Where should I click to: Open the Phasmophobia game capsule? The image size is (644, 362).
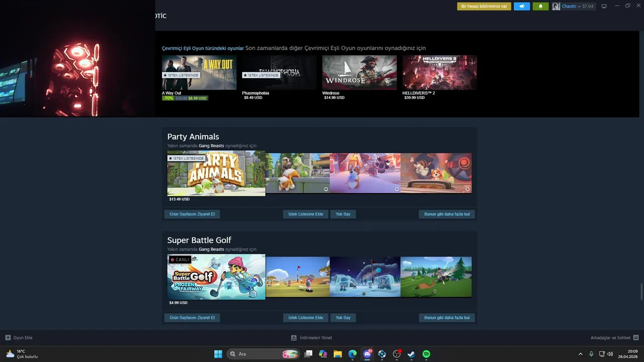279,72
